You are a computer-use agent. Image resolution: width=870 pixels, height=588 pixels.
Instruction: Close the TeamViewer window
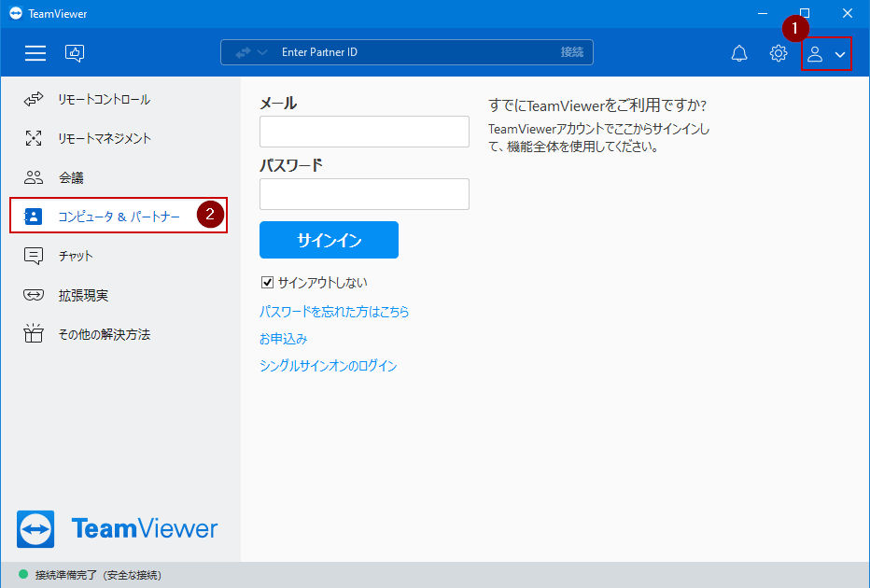(x=848, y=13)
